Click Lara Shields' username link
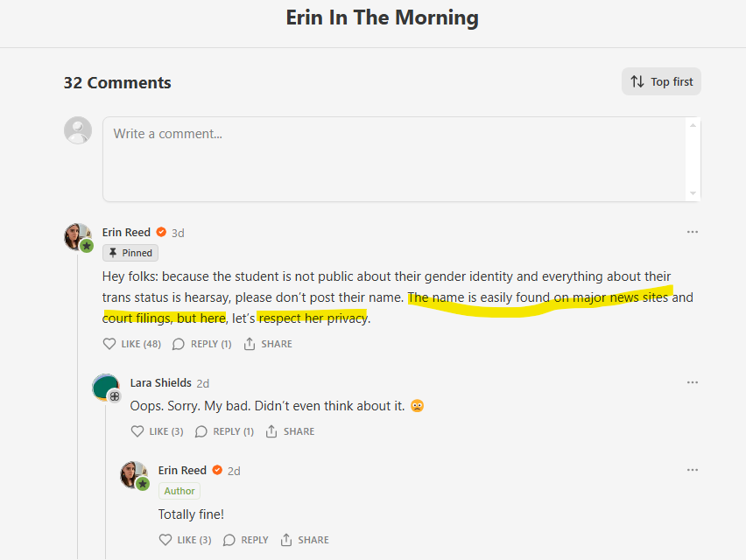Screen dimensions: 746x560 (x=160, y=383)
